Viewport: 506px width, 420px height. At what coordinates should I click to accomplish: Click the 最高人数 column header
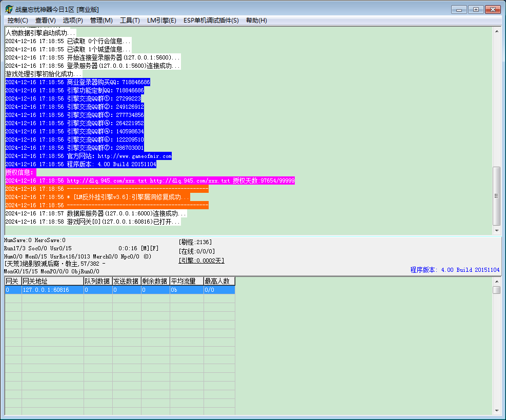tap(219, 281)
